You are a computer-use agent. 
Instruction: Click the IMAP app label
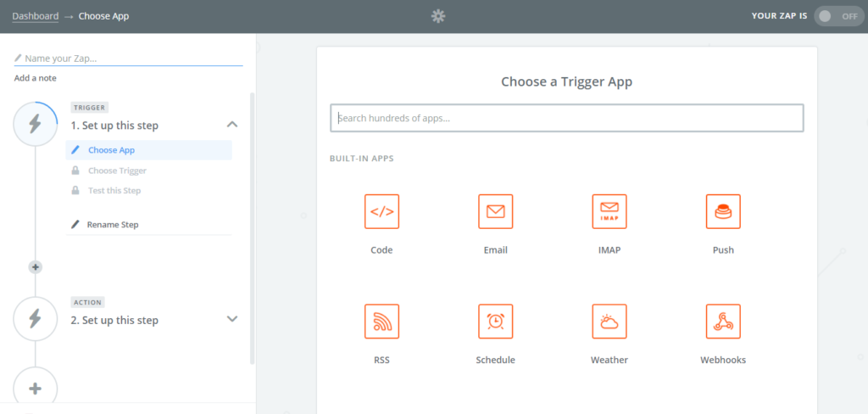pos(609,250)
